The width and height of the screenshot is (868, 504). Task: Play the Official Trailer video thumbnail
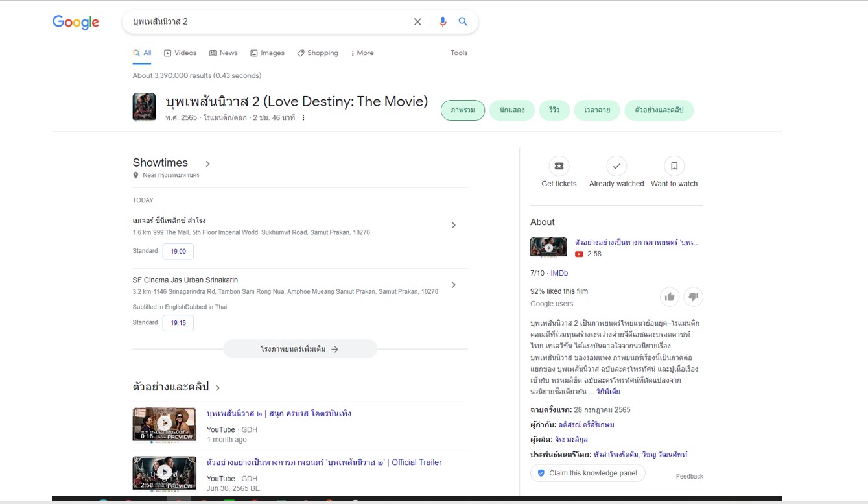pos(165,473)
